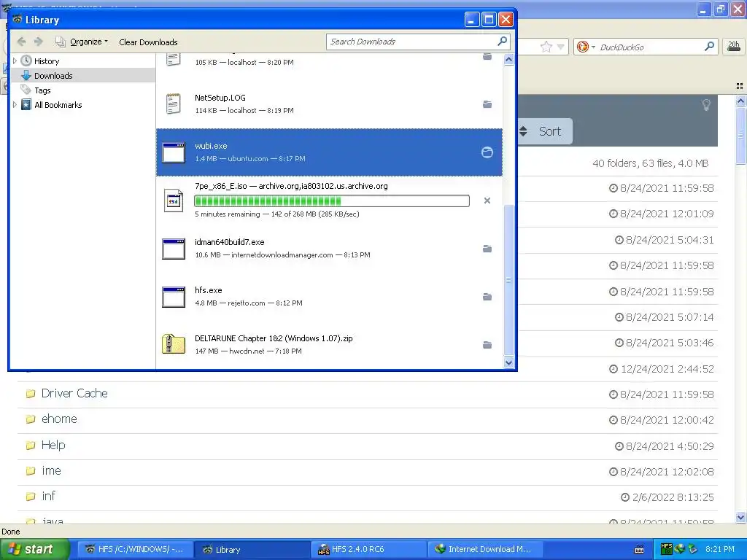This screenshot has height=560, width=747.
Task: Click the DELTARUNE zip archive icon
Action: pos(174,344)
